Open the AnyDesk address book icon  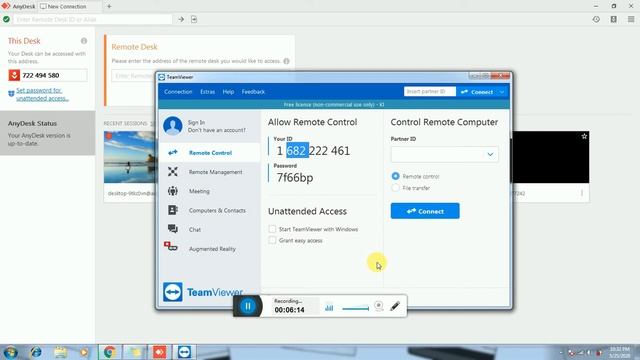pyautogui.click(x=613, y=19)
